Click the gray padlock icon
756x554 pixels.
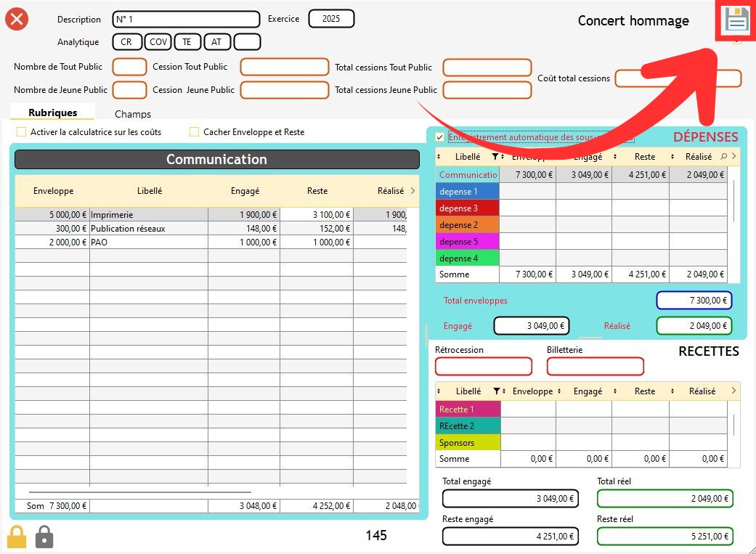(x=44, y=537)
